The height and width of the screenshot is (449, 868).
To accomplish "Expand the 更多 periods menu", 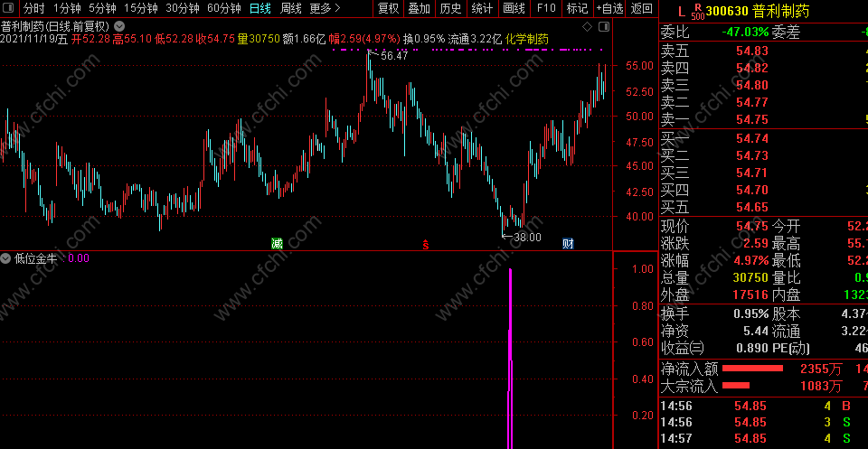I will click(x=325, y=8).
